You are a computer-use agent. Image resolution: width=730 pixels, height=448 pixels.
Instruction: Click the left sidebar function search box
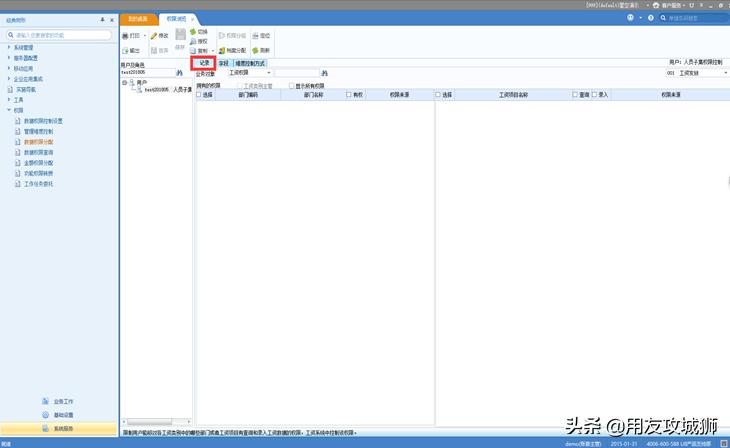[x=59, y=35]
